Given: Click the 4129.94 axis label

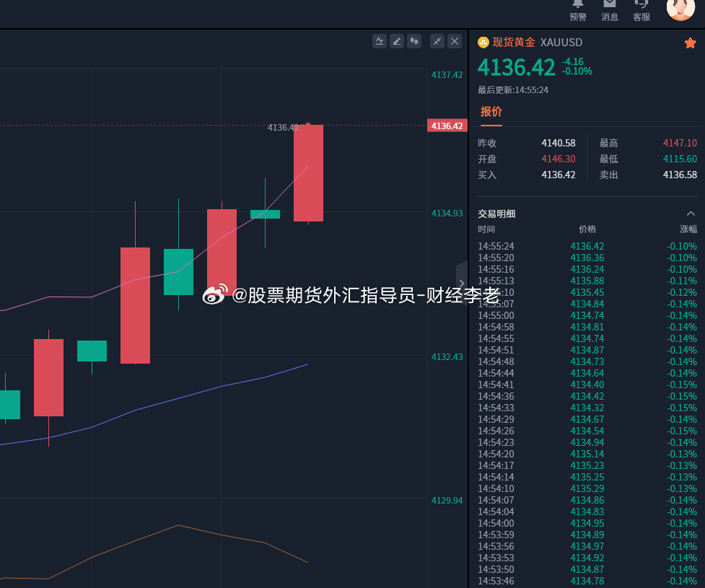Looking at the screenshot, I should tap(447, 501).
